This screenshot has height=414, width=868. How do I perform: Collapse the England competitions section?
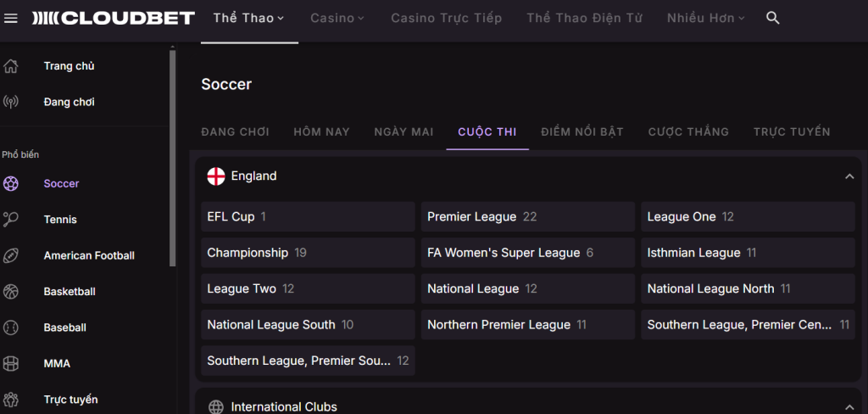849,176
